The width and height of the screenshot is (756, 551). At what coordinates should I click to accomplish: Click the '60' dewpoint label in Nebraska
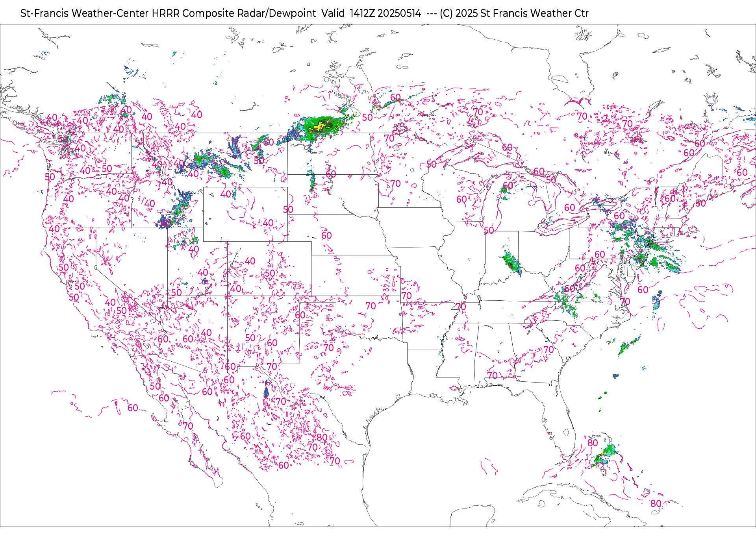tap(326, 235)
